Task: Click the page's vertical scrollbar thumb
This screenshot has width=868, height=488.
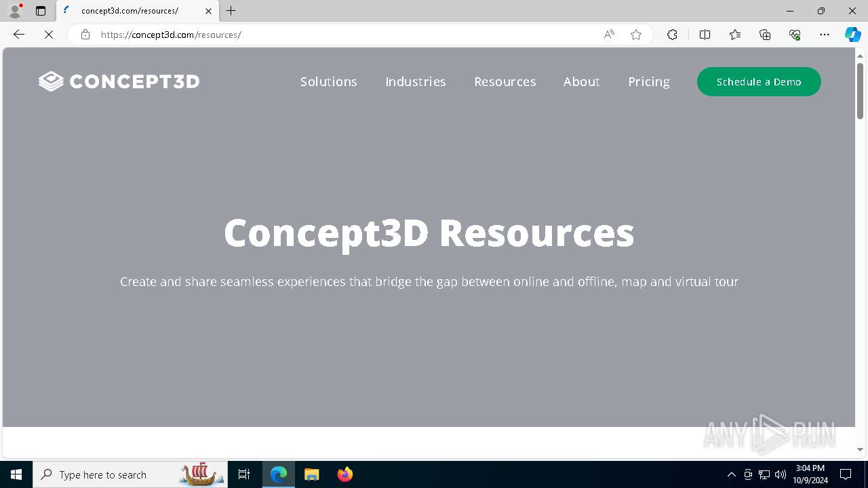Action: coord(860,90)
